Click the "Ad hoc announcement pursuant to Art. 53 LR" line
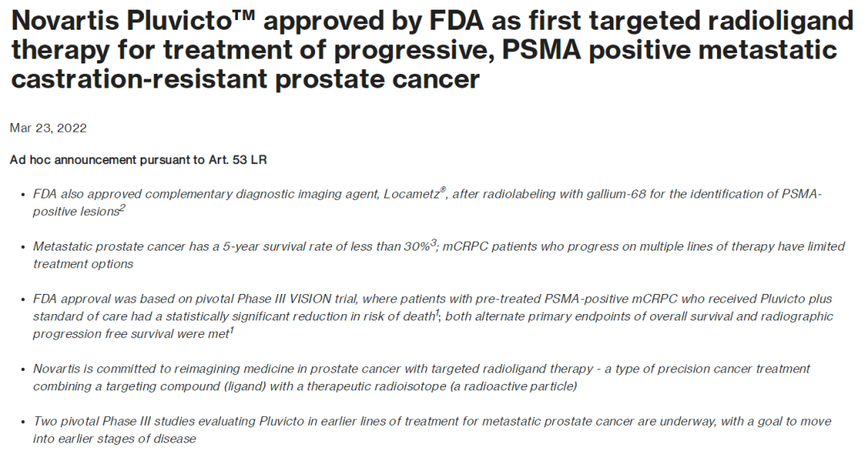The image size is (868, 461). 138,160
